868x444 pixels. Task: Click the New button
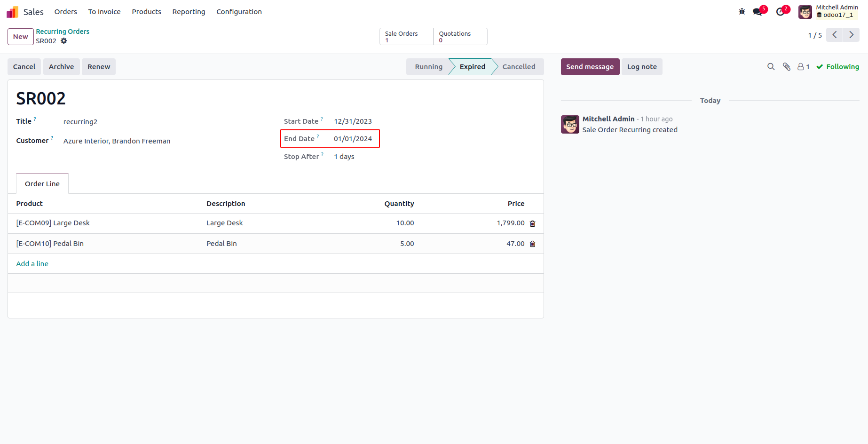tap(21, 37)
